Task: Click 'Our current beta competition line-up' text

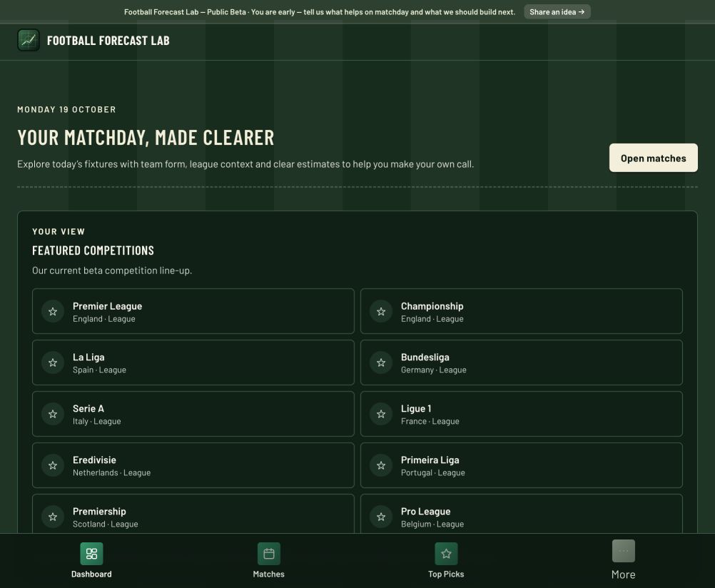Action: pos(112,270)
